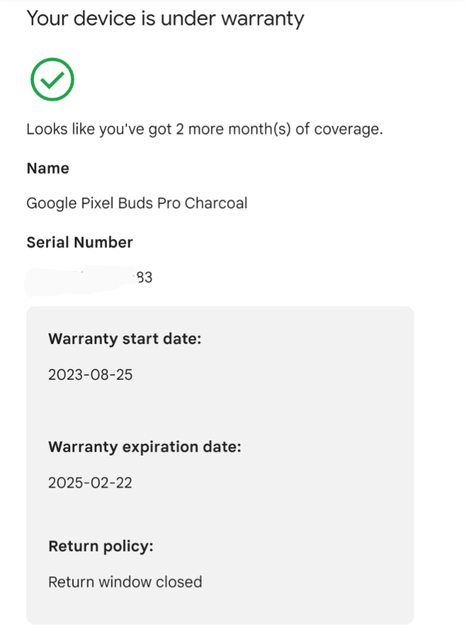The height and width of the screenshot is (640, 466).
Task: Click the Return policy label
Action: point(101,547)
